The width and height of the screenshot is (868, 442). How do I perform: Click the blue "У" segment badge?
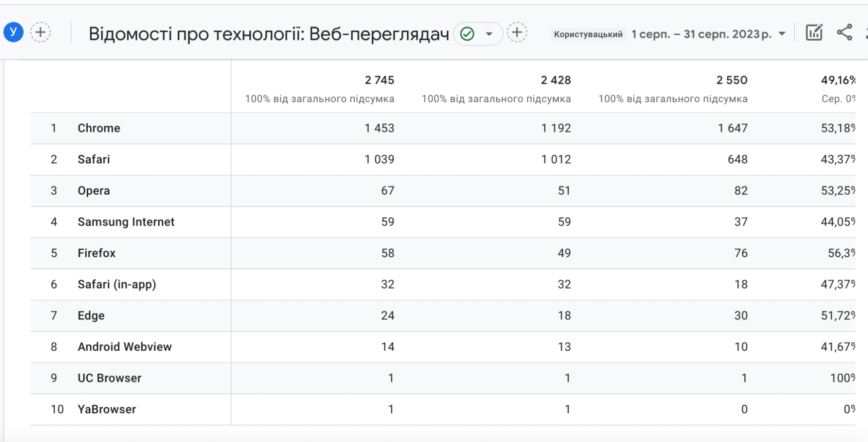pyautogui.click(x=13, y=32)
